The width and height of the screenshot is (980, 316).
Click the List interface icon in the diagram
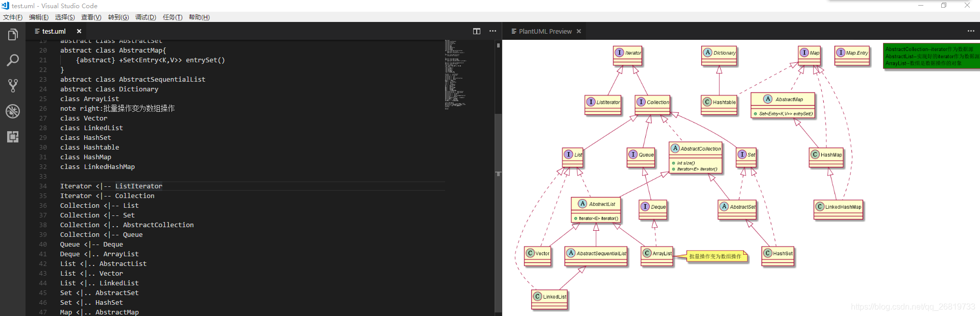pos(569,154)
